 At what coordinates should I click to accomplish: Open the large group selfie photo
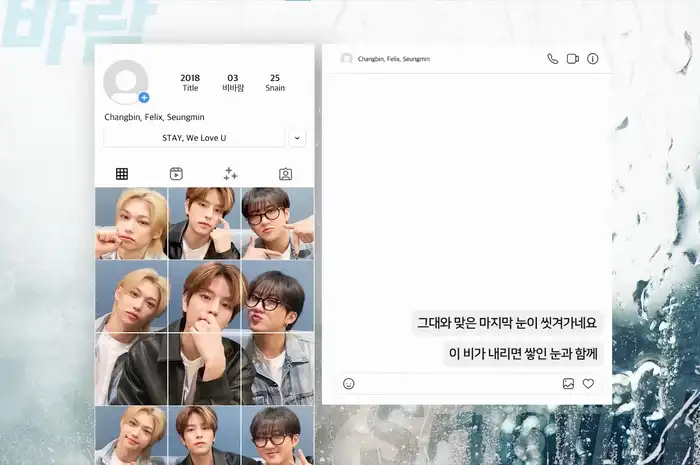pos(204,332)
